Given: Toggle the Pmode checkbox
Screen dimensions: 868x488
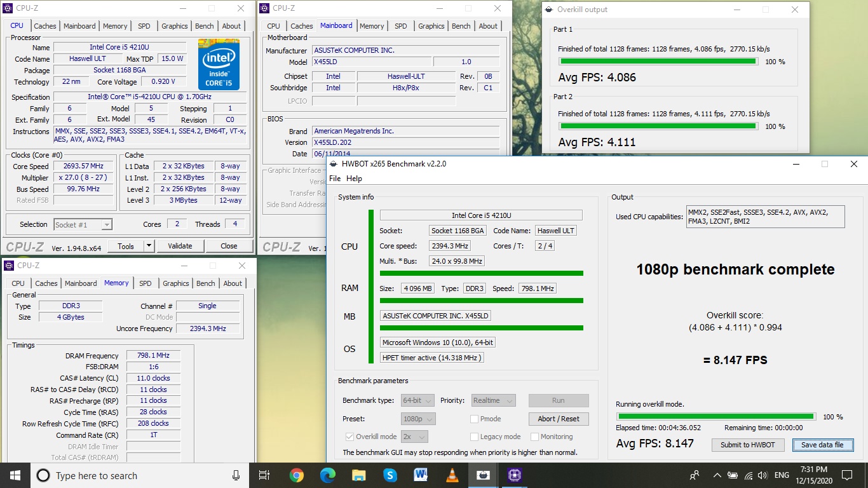Looking at the screenshot, I should coord(474,419).
